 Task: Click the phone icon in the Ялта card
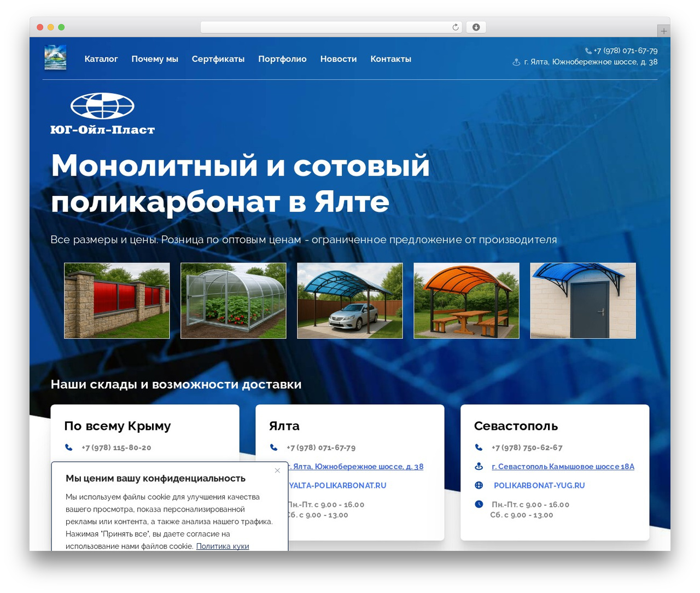(x=274, y=447)
